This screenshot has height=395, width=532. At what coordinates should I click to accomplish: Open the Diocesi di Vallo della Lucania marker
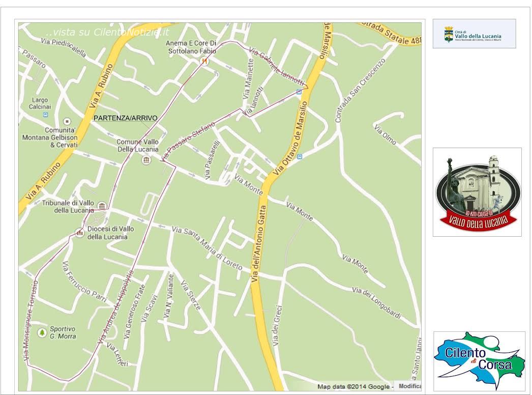[x=80, y=233]
